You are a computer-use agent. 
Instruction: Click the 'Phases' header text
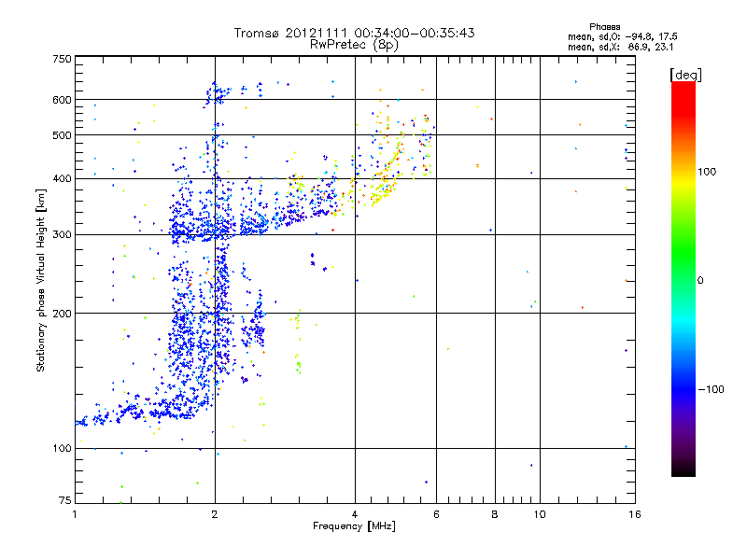[604, 27]
